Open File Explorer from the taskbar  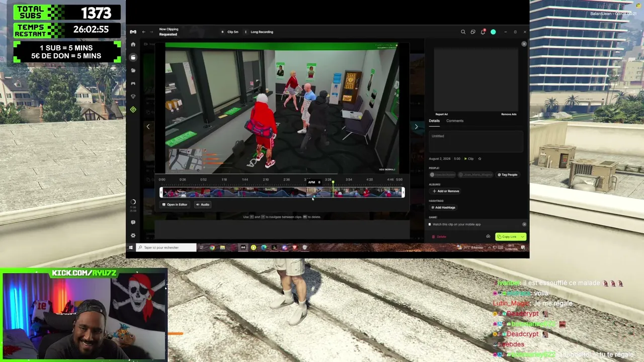(222, 247)
